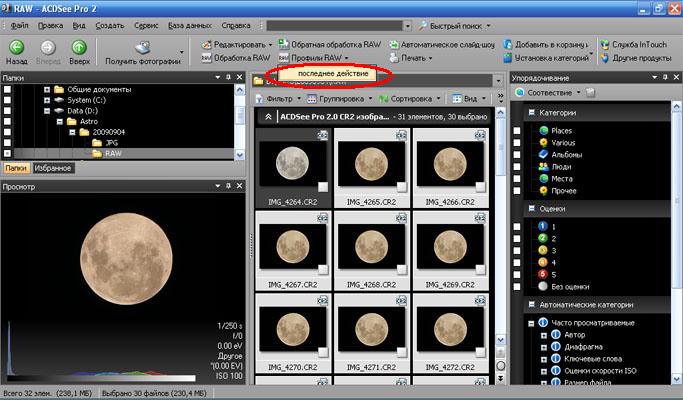The image size is (683, 400).
Task: Pin the Папки panel with pushpin icon
Action: point(228,77)
